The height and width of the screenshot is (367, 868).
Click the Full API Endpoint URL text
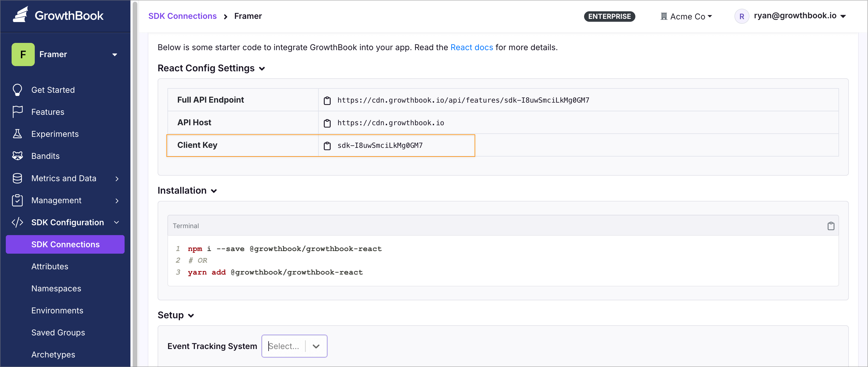463,100
